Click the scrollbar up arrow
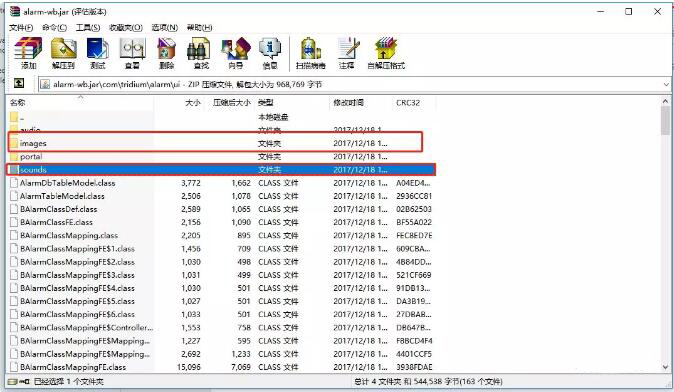The width and height of the screenshot is (674, 392). point(665,101)
